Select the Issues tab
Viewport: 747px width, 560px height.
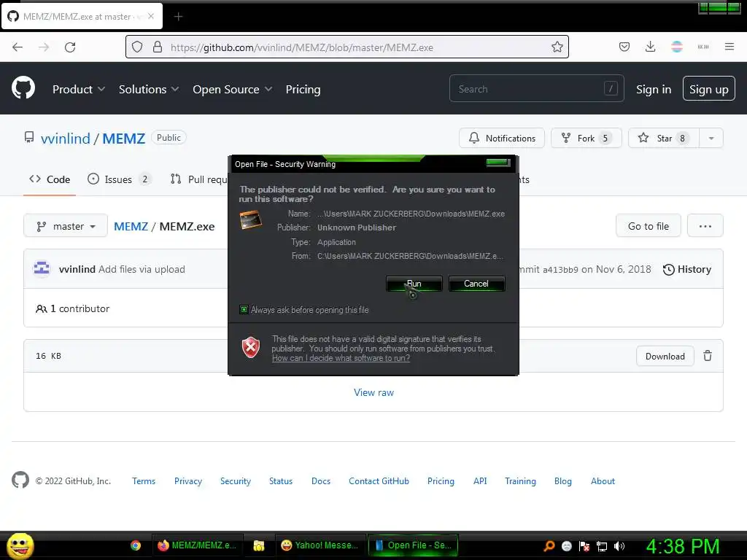coord(119,179)
